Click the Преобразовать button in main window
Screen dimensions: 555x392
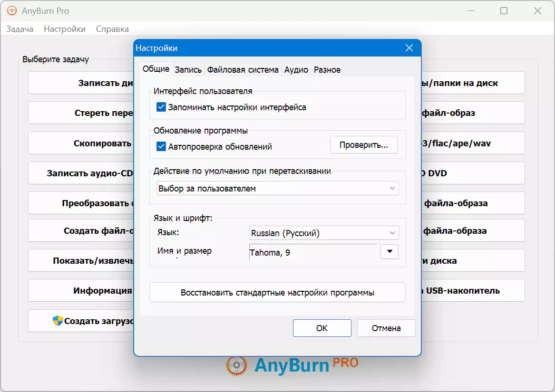coord(81,203)
